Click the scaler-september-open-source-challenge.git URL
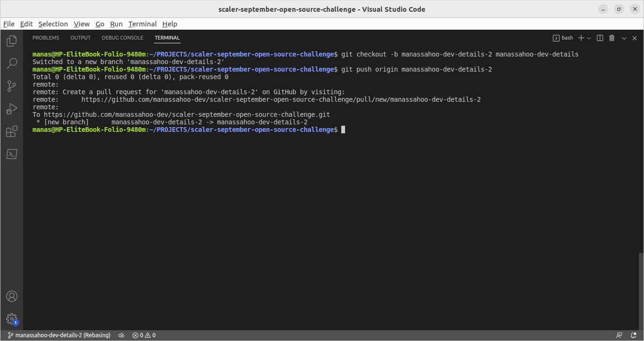Screen dimensions: 644x341 coord(187,114)
